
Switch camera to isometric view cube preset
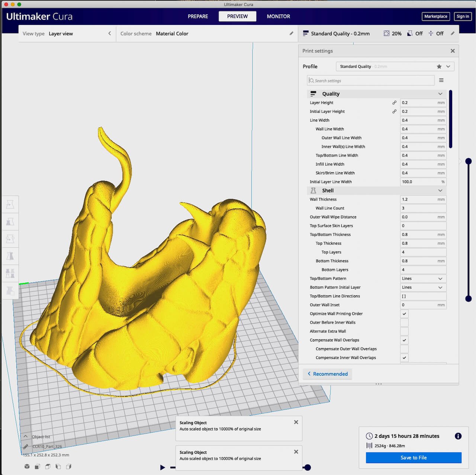[x=27, y=466]
